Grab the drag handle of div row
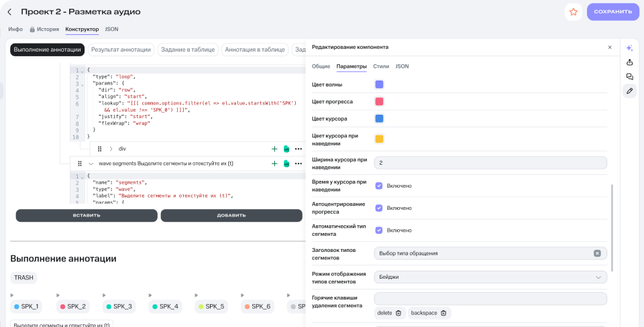644x327 pixels. coord(99,149)
